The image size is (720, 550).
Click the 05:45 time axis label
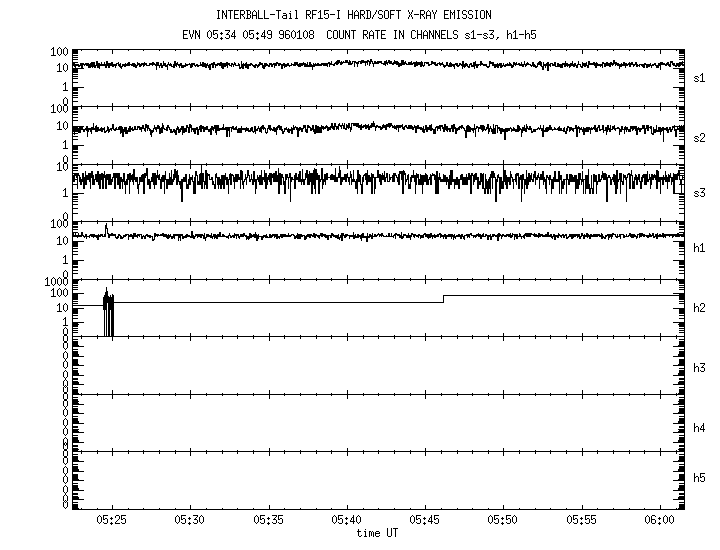tap(425, 521)
